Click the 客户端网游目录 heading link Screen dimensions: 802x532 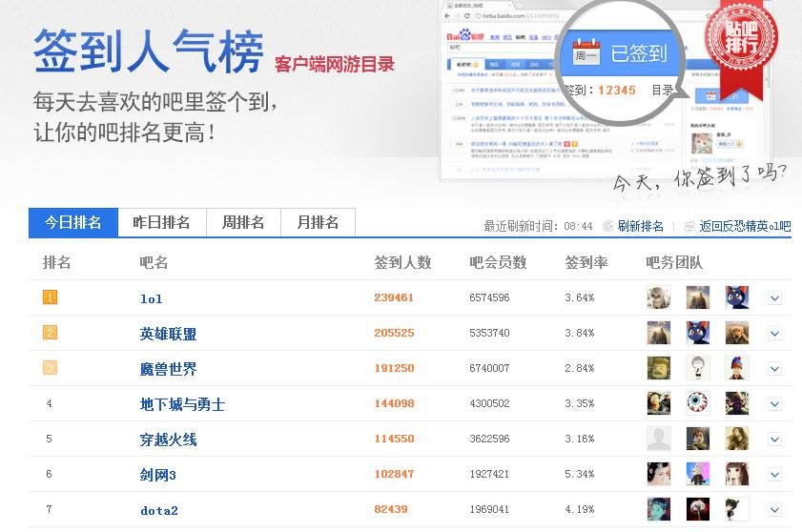335,65
